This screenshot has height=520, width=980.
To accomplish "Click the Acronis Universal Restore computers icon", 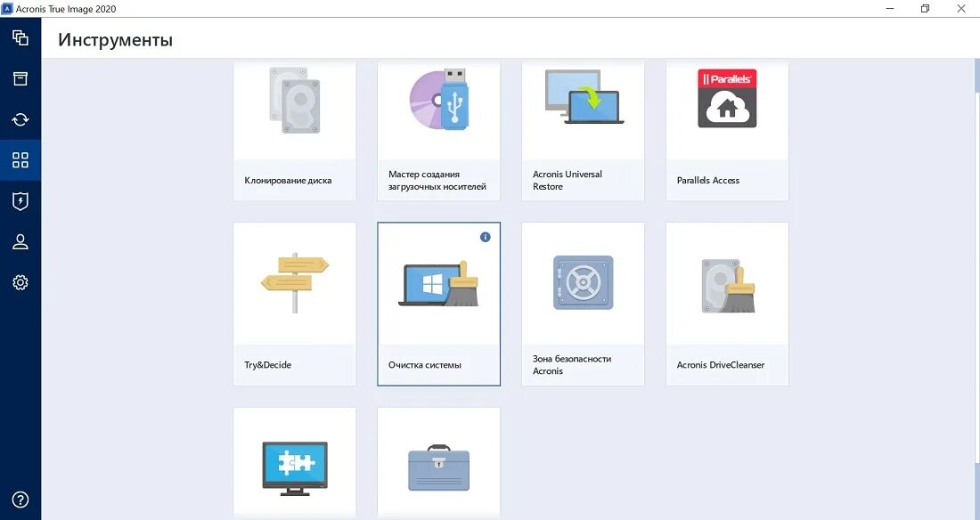I will [584, 97].
